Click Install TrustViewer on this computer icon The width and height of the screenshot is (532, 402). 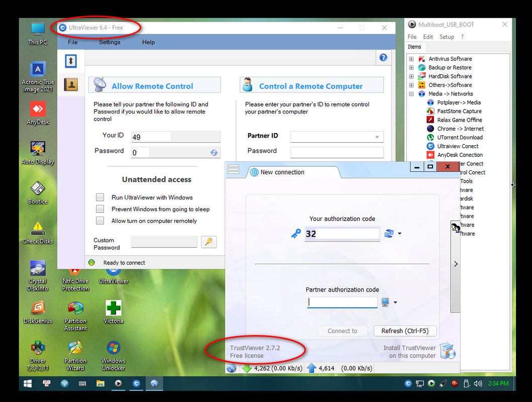(x=448, y=351)
